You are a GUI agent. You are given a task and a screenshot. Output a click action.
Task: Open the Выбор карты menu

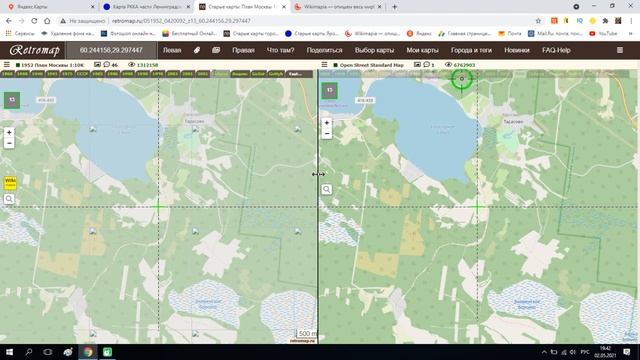pos(374,50)
